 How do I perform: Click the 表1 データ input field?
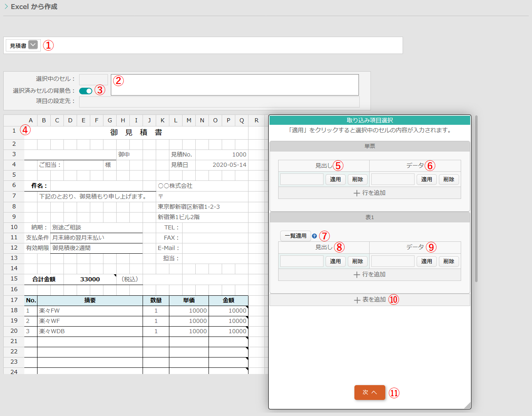393,261
